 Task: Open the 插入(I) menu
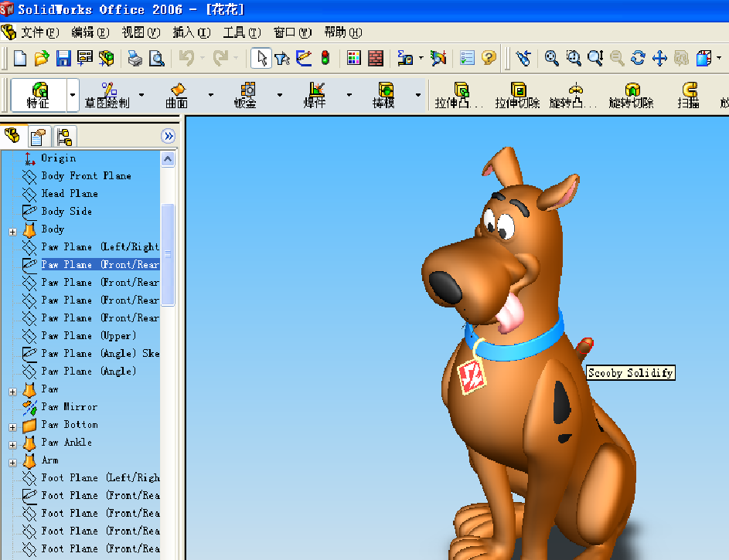(192, 32)
